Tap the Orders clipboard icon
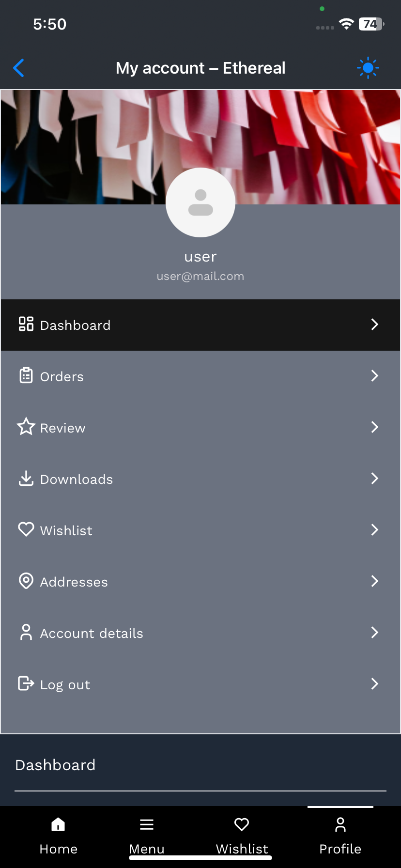 click(26, 375)
